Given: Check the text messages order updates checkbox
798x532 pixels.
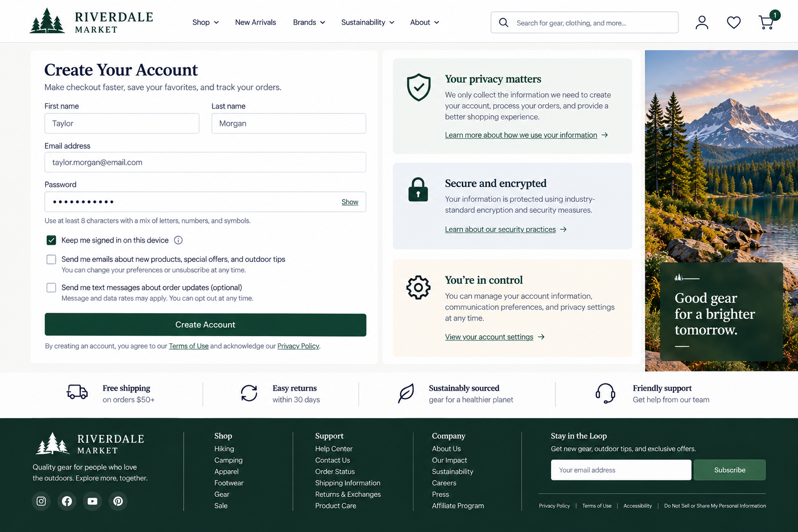Looking at the screenshot, I should pos(51,287).
